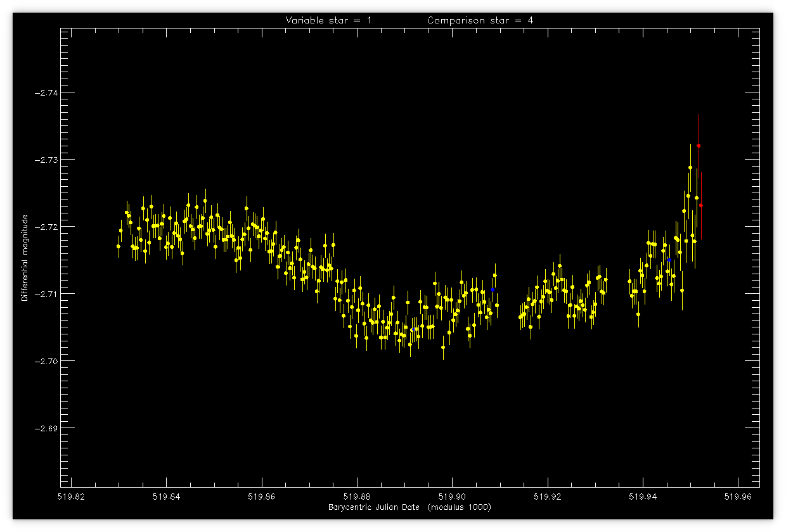
Task: Select the highest yellow data point
Action: click(x=690, y=168)
